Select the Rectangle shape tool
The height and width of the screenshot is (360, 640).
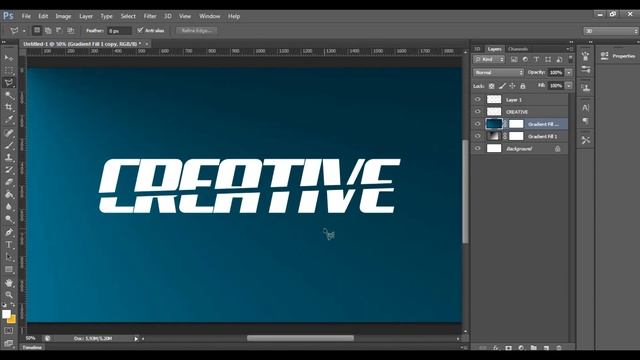click(9, 269)
